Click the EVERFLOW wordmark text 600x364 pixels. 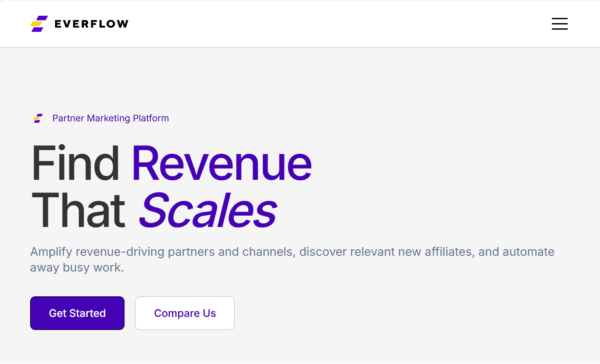[91, 24]
